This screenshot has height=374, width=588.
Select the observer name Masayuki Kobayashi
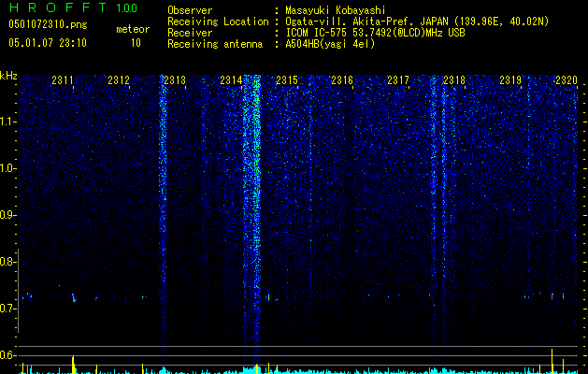pyautogui.click(x=336, y=10)
